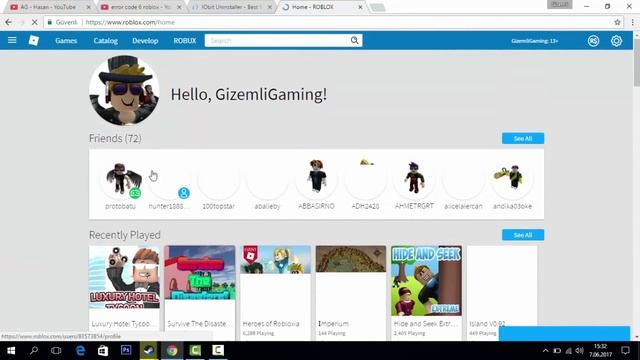This screenshot has height=360, width=640.
Task: Switch to Chrome in taskbar
Action: click(172, 350)
